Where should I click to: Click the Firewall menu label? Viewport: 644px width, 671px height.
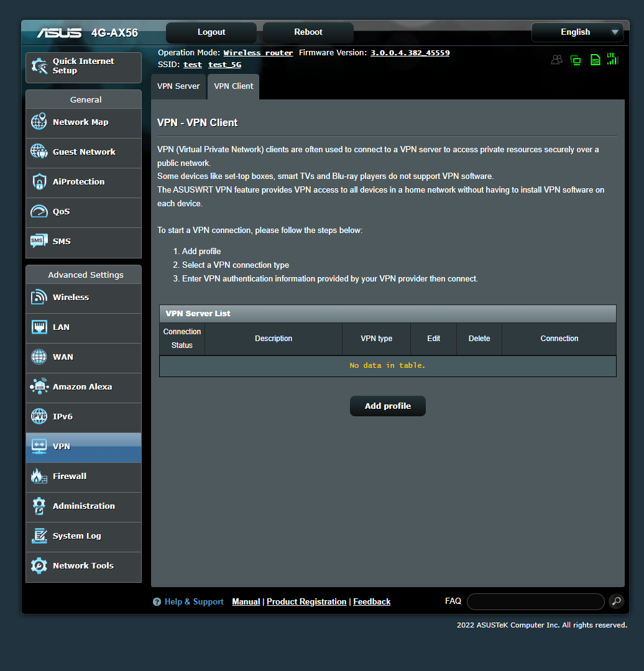[x=70, y=477]
